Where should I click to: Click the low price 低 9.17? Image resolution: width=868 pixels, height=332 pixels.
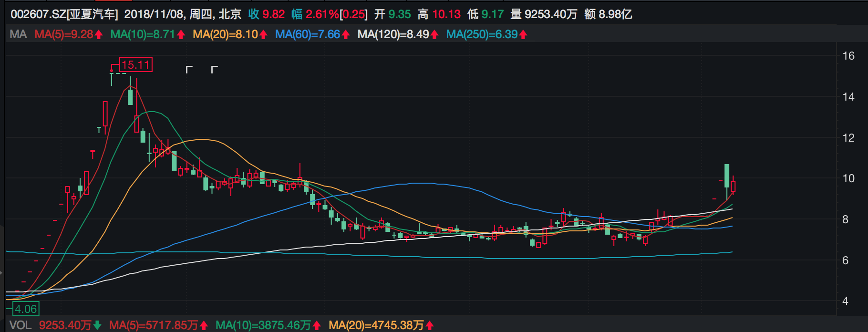point(486,14)
